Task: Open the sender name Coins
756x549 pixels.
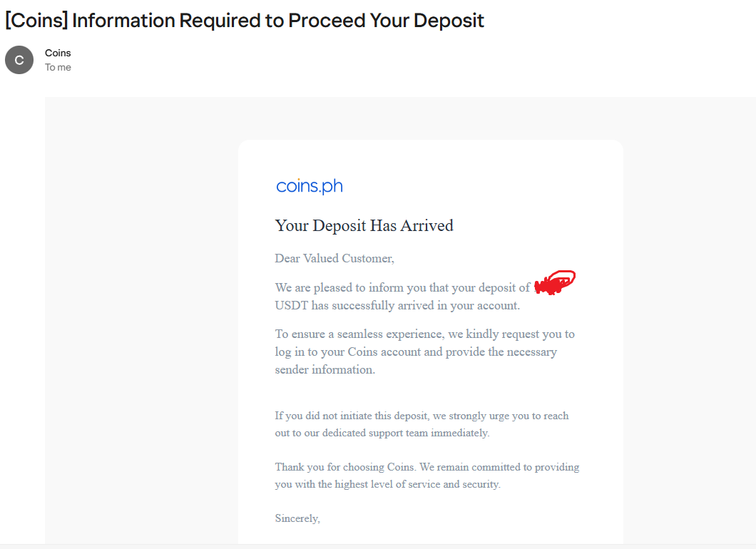Action: point(58,53)
